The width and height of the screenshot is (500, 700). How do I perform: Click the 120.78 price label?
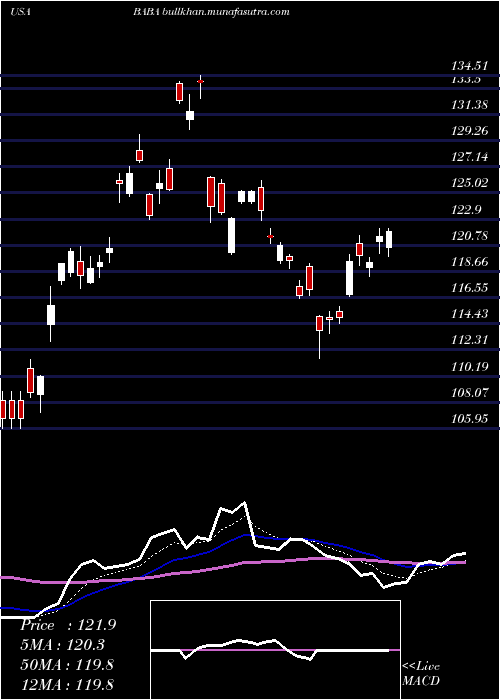(469, 236)
